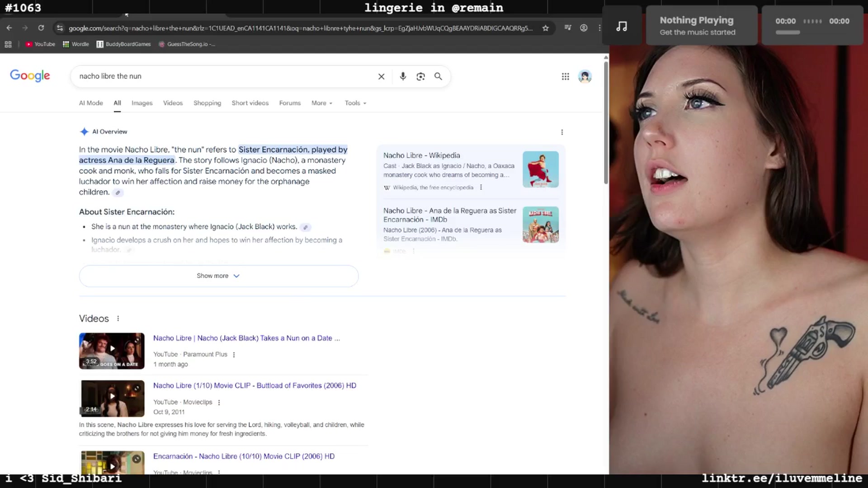This screenshot has height=488, width=868.
Task: Switch to the Short videos tab
Action: click(250, 103)
